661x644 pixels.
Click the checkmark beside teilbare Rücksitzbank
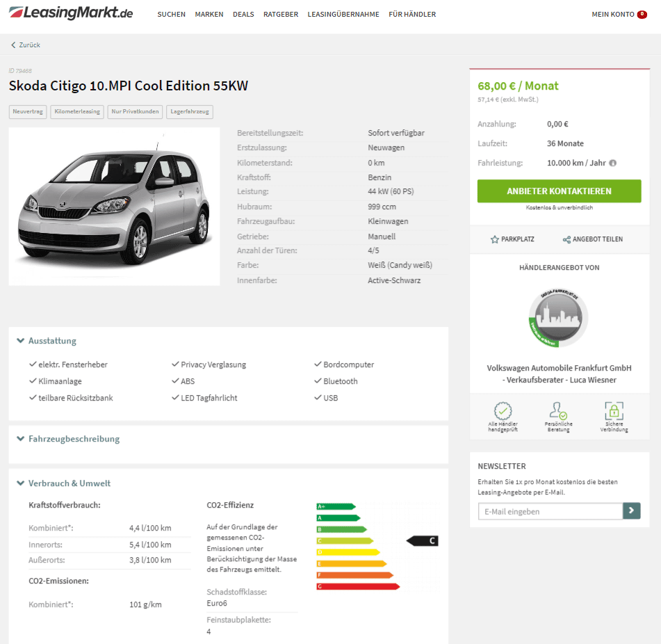33,397
